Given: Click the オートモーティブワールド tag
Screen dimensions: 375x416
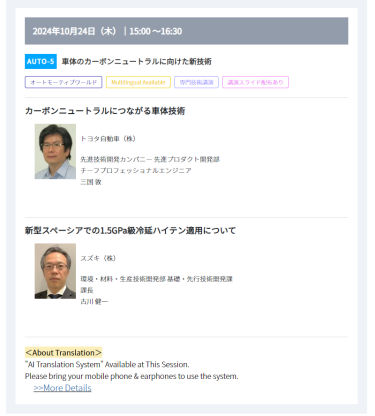Looking at the screenshot, I should [63, 82].
